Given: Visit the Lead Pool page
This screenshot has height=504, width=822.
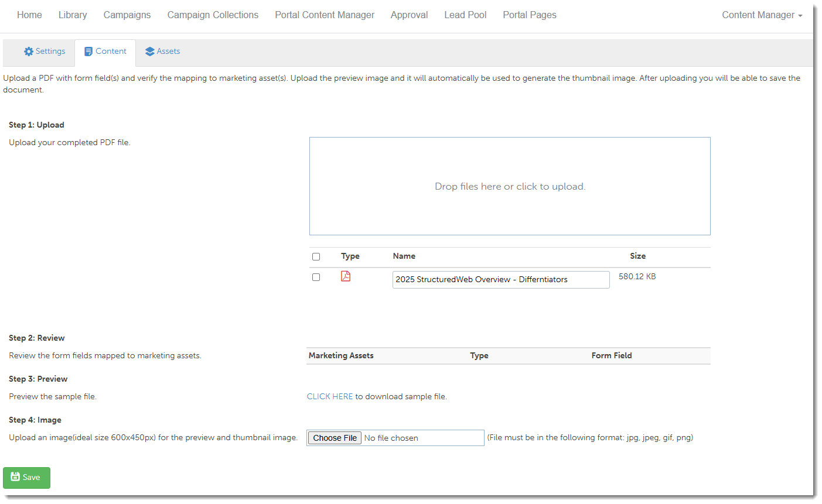Looking at the screenshot, I should (465, 15).
